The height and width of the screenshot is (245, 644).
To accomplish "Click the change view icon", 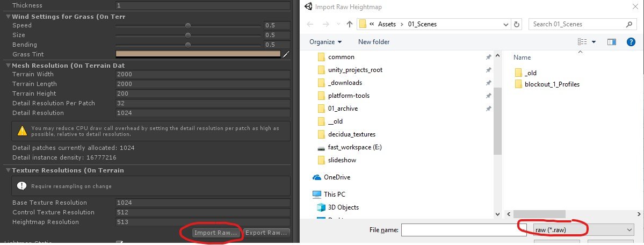I will click(582, 42).
